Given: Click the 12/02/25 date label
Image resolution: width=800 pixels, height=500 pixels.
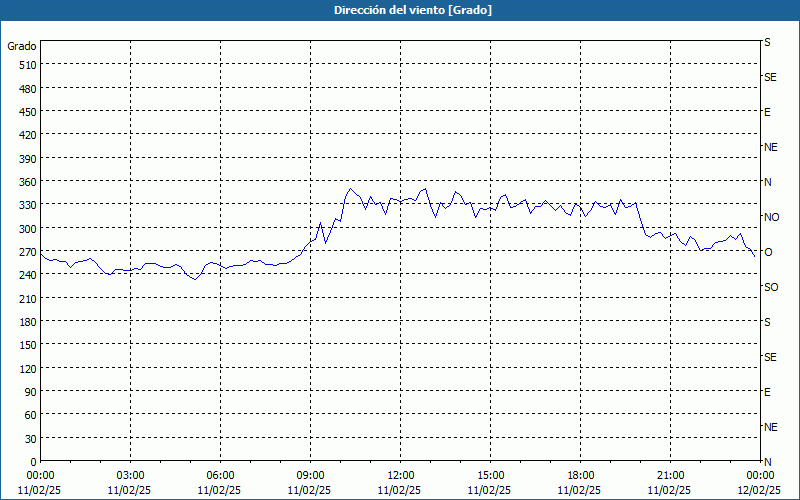Looking at the screenshot, I should pos(759,490).
